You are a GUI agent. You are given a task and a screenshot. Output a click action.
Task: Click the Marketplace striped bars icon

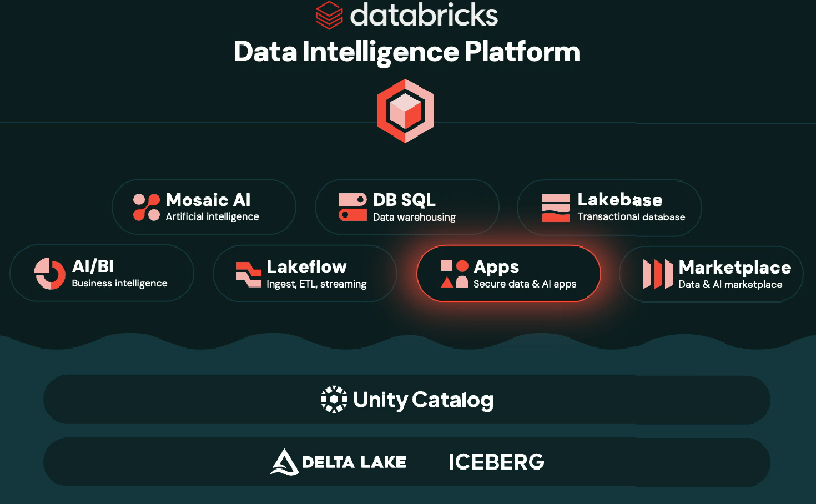[x=658, y=274]
